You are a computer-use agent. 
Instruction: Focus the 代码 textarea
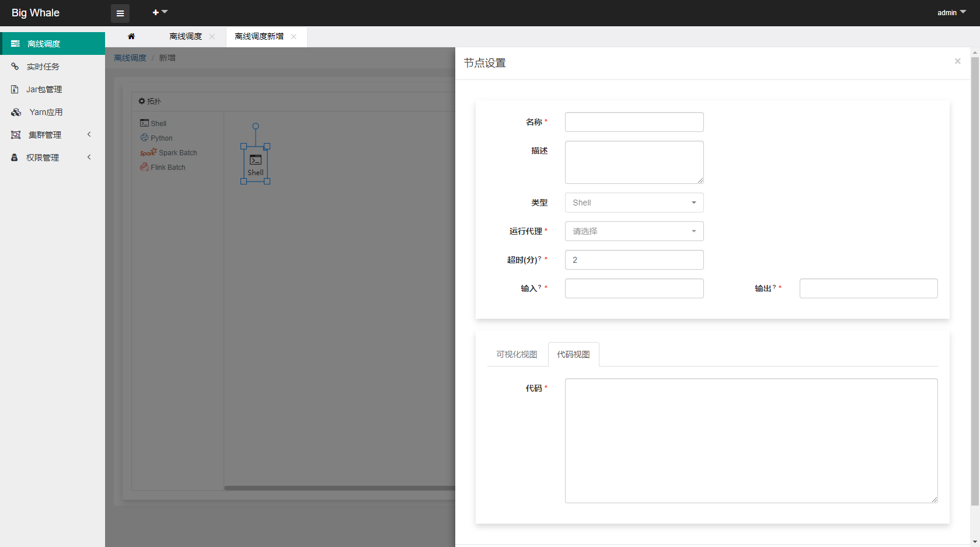751,441
